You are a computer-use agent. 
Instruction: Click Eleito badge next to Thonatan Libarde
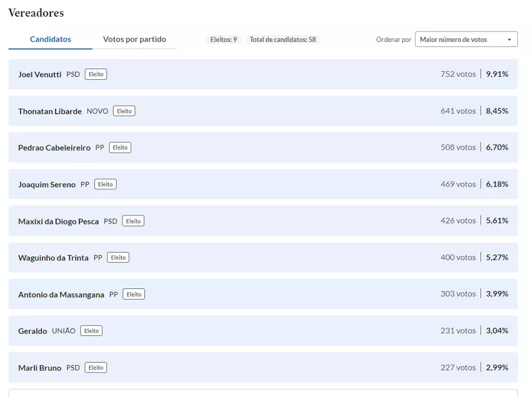pos(124,111)
